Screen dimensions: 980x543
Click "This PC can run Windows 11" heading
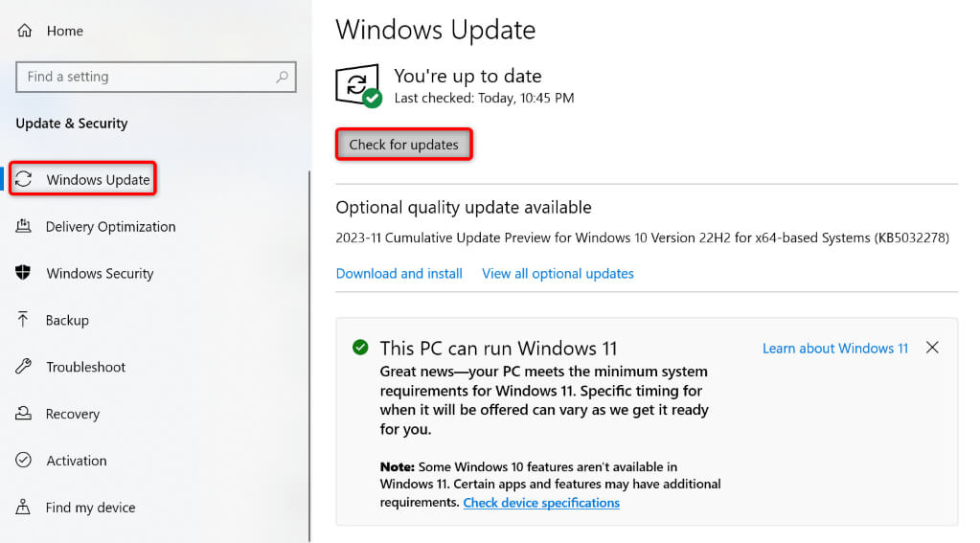click(x=498, y=348)
